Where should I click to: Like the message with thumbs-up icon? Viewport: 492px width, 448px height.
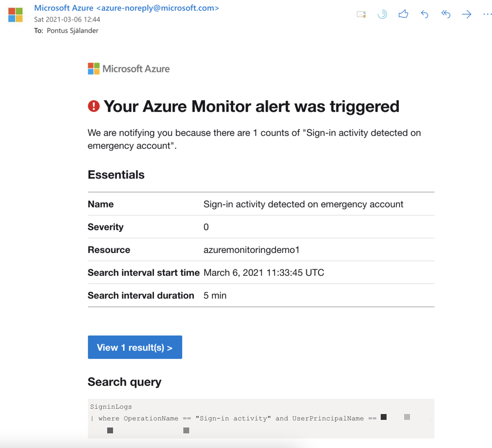click(403, 15)
